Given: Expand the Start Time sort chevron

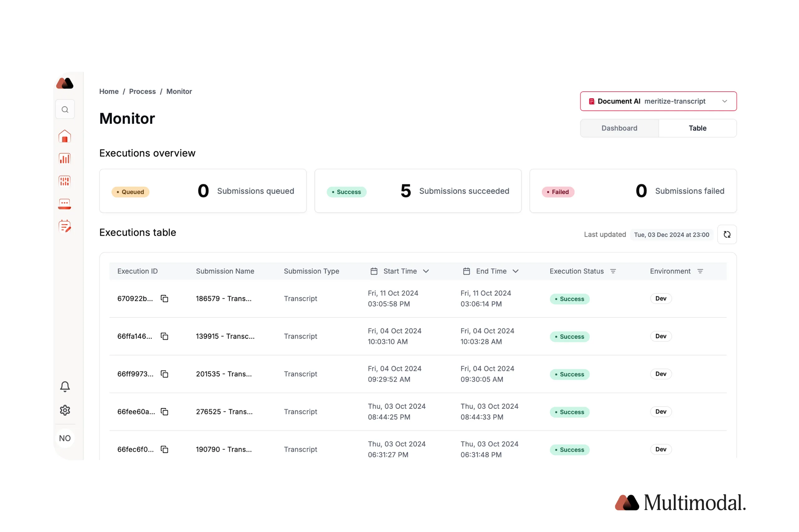Looking at the screenshot, I should pos(426,271).
